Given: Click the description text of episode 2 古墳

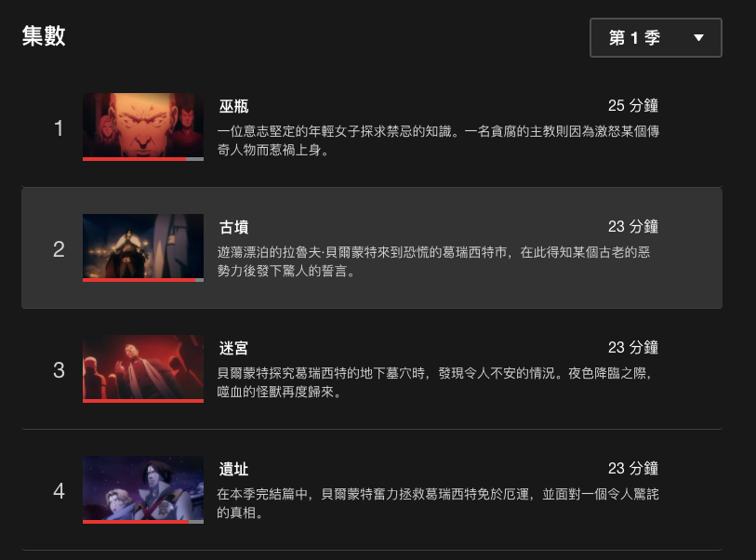Looking at the screenshot, I should (x=433, y=261).
